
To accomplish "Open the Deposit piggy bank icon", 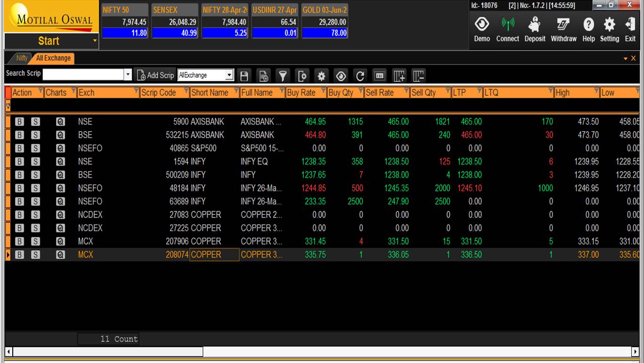I will pos(535,29).
